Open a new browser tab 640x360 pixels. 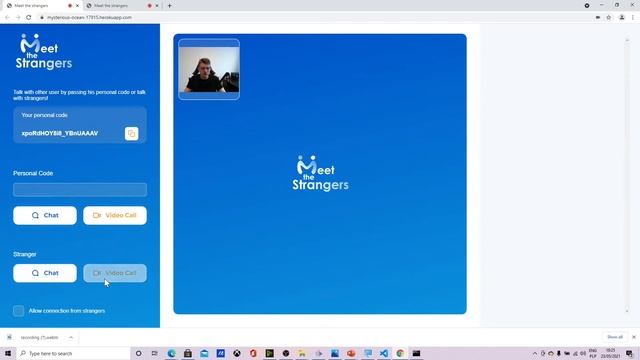click(169, 6)
